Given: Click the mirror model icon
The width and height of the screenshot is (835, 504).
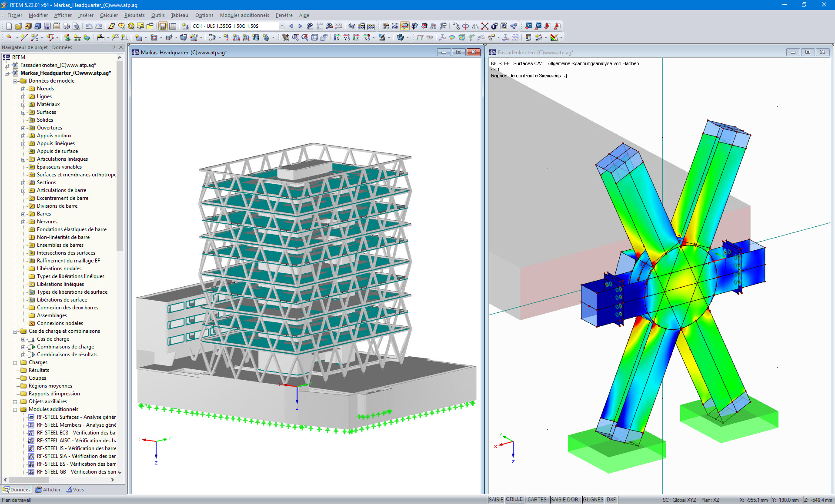Looking at the screenshot, I should [475, 26].
